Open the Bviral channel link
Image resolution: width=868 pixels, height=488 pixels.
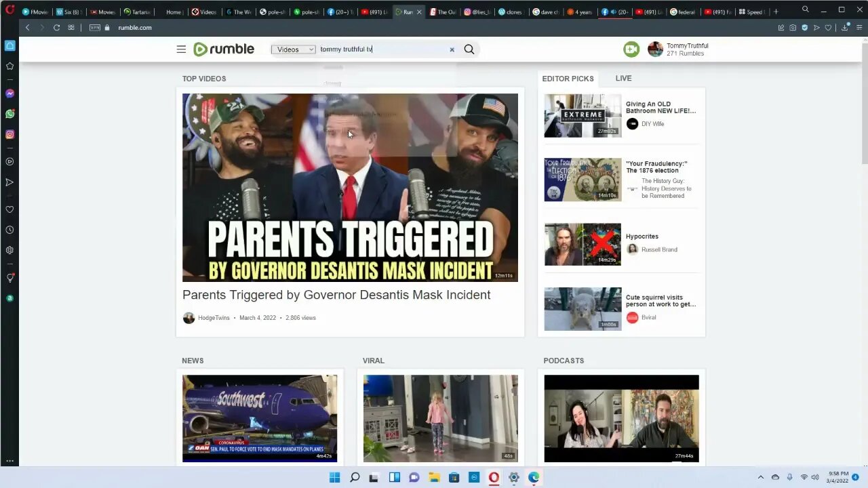tap(649, 317)
